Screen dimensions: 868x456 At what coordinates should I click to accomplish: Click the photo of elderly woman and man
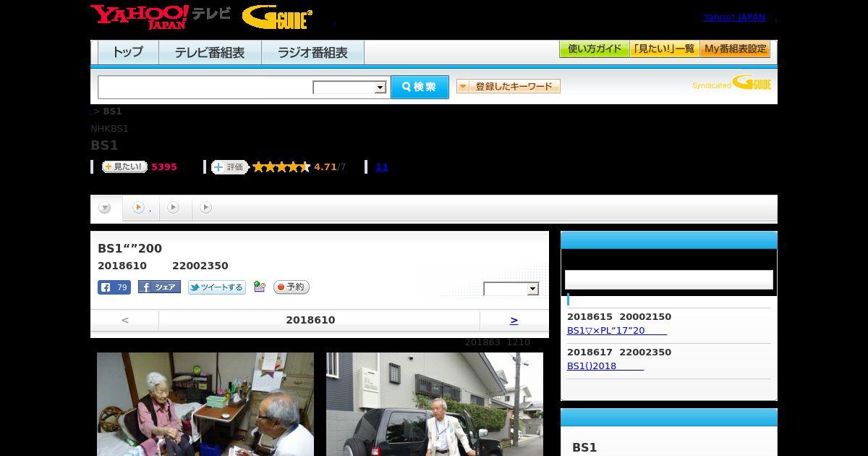click(205, 404)
